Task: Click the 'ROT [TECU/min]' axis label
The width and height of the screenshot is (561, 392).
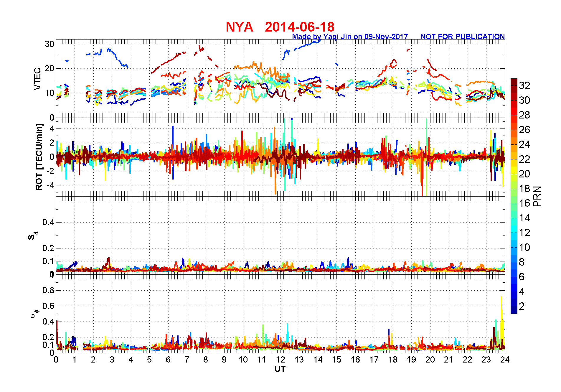Action: point(39,157)
